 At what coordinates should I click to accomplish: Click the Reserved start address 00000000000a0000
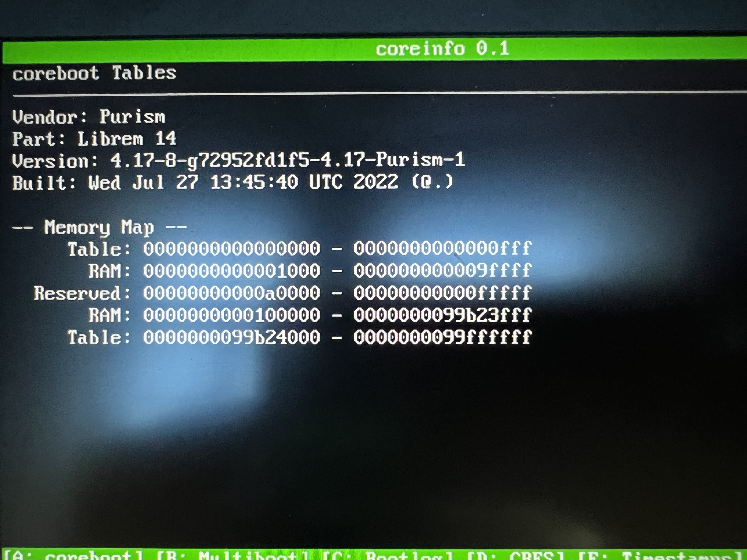[x=232, y=293]
